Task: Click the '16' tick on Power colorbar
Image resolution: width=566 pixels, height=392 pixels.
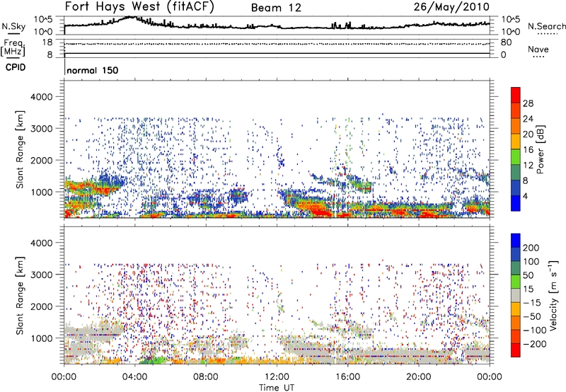Action: (528, 150)
